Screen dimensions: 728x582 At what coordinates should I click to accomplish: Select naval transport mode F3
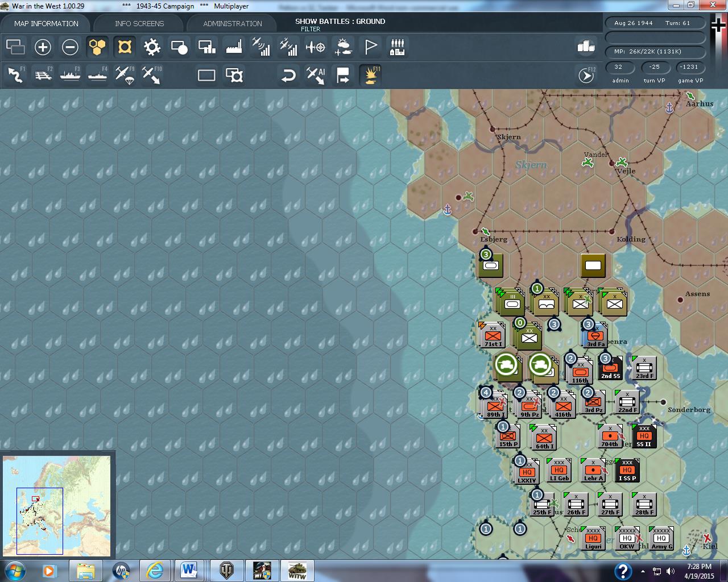click(x=70, y=75)
